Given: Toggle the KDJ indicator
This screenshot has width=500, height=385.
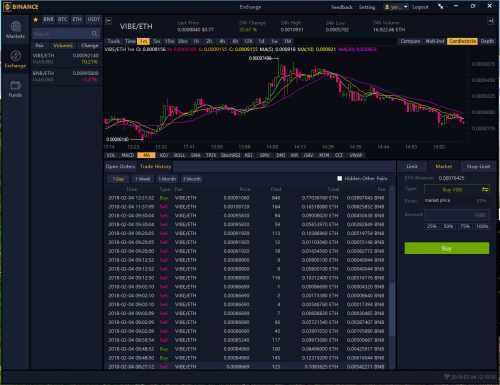Looking at the screenshot, I should coord(164,155).
